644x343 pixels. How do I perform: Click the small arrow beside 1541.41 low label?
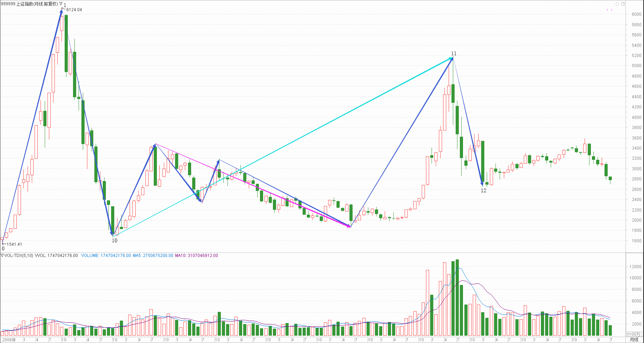tap(4, 244)
